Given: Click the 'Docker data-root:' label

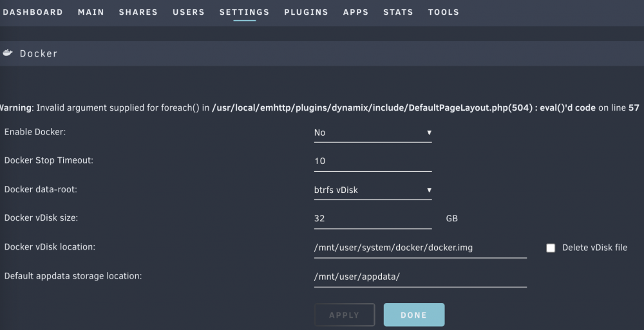Looking at the screenshot, I should tap(41, 190).
